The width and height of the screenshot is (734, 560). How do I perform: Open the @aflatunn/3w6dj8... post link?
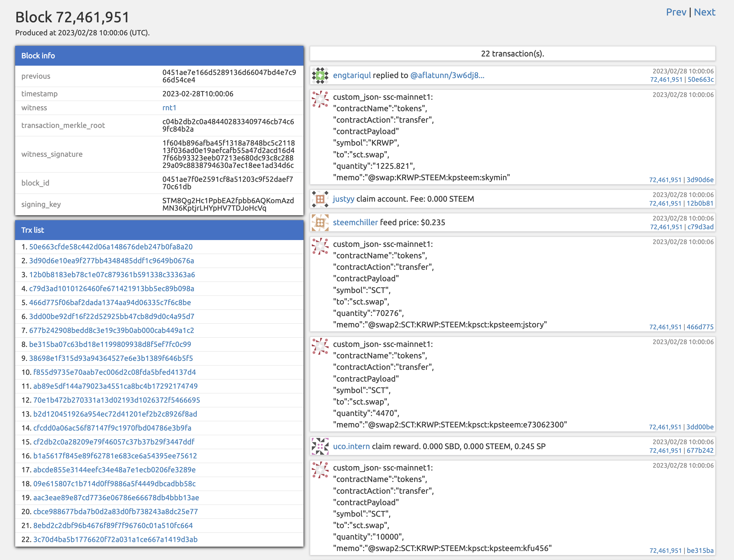point(447,75)
